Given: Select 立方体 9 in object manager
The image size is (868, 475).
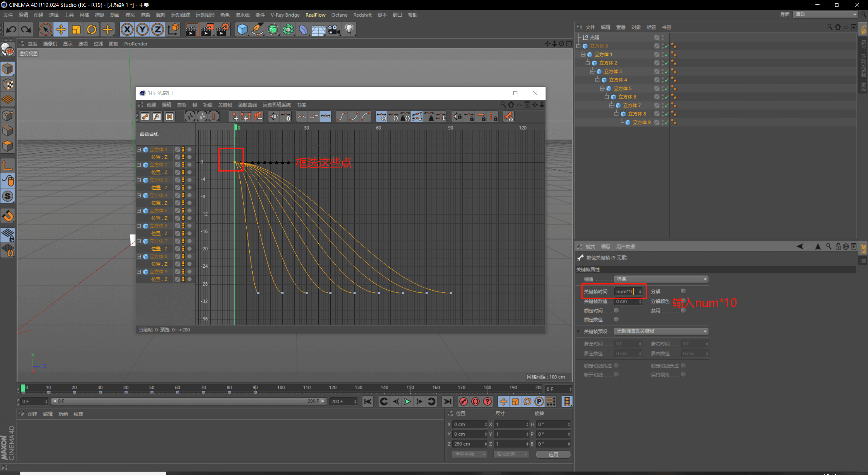Looking at the screenshot, I should (x=642, y=122).
